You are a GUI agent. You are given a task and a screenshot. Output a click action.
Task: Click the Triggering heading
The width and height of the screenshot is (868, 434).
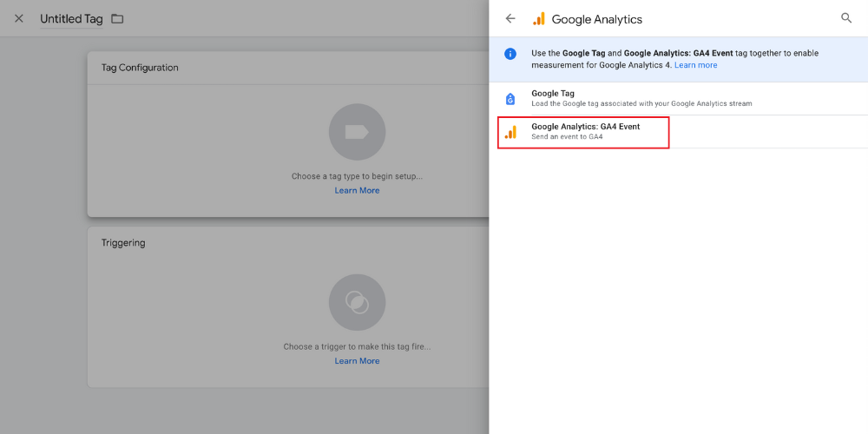(123, 243)
